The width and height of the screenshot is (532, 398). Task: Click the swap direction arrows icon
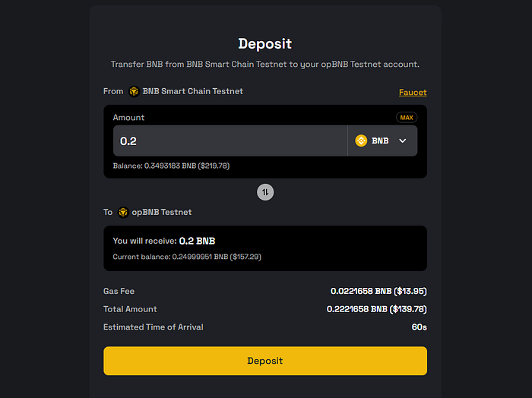(x=265, y=192)
